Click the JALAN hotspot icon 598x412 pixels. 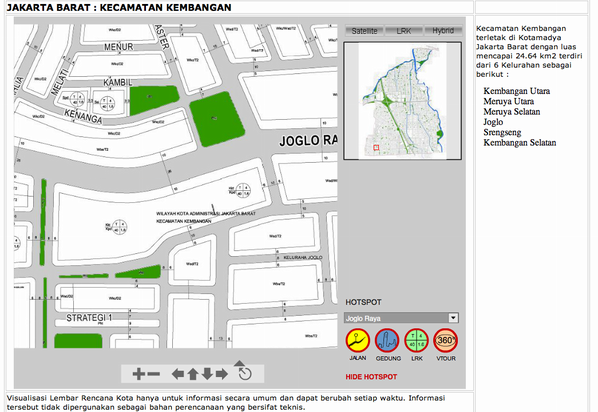357,341
